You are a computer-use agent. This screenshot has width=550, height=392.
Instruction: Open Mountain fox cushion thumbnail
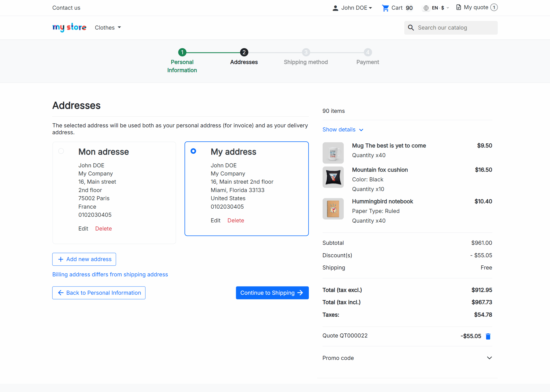[333, 177]
